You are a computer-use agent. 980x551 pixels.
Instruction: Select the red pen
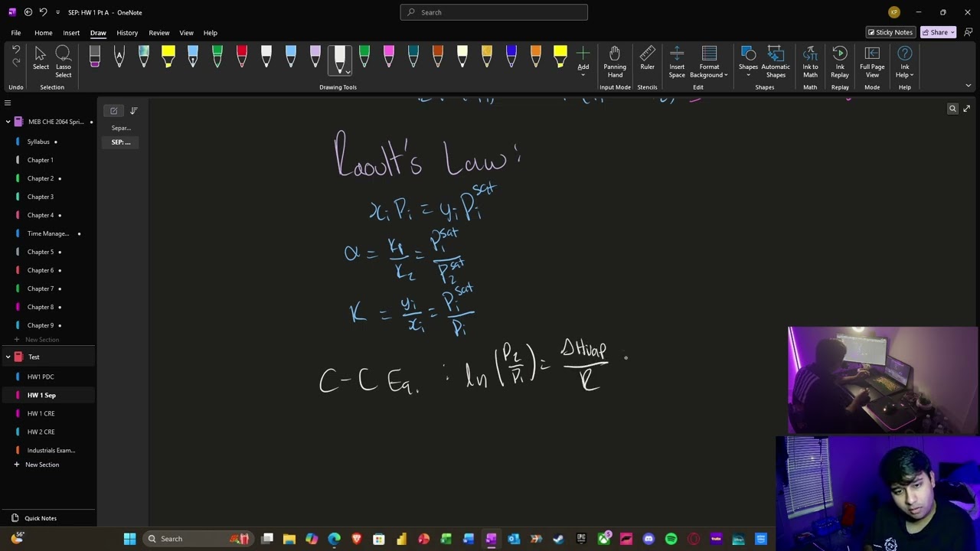242,57
